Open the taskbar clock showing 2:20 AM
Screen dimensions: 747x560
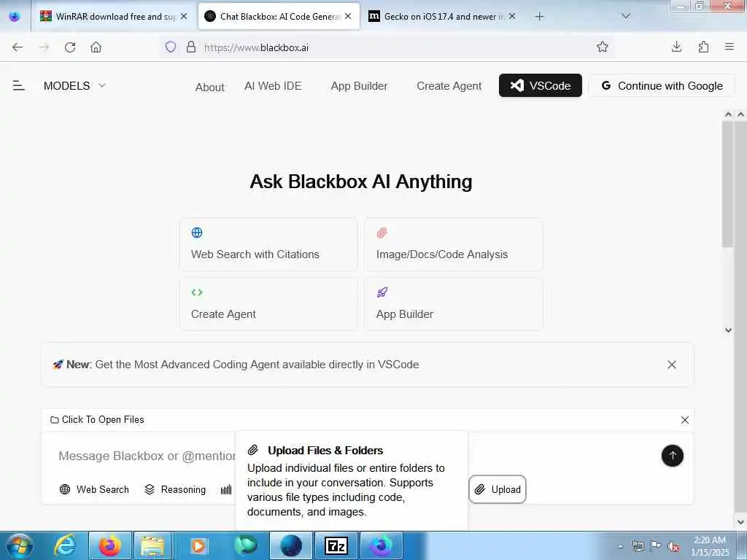(710, 546)
